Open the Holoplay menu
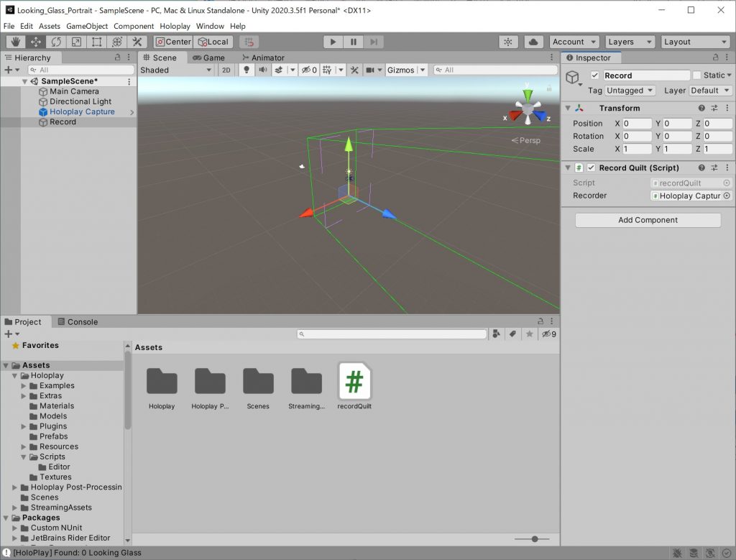This screenshot has height=560, width=736. click(x=175, y=27)
